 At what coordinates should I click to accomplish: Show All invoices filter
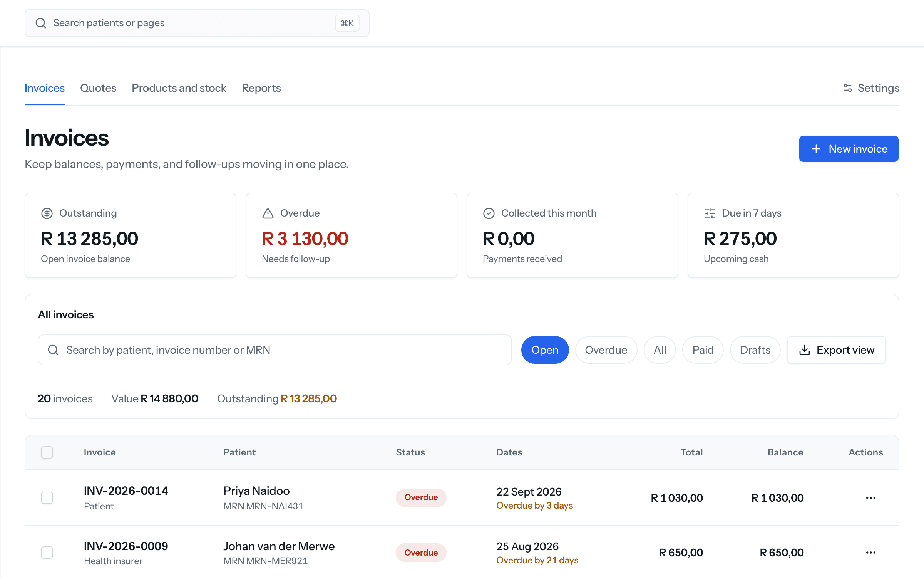(x=660, y=350)
